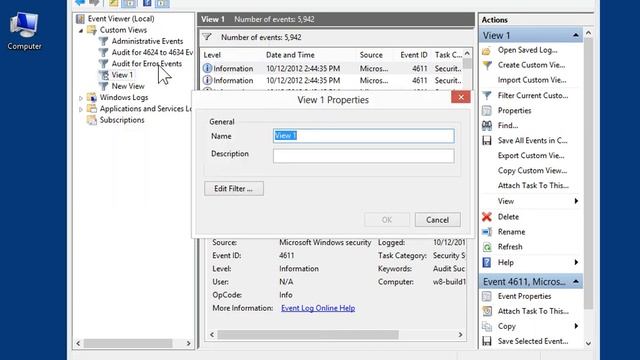Screen dimensions: 640x360
Task: Select Copy Custom View action
Action: click(532, 171)
